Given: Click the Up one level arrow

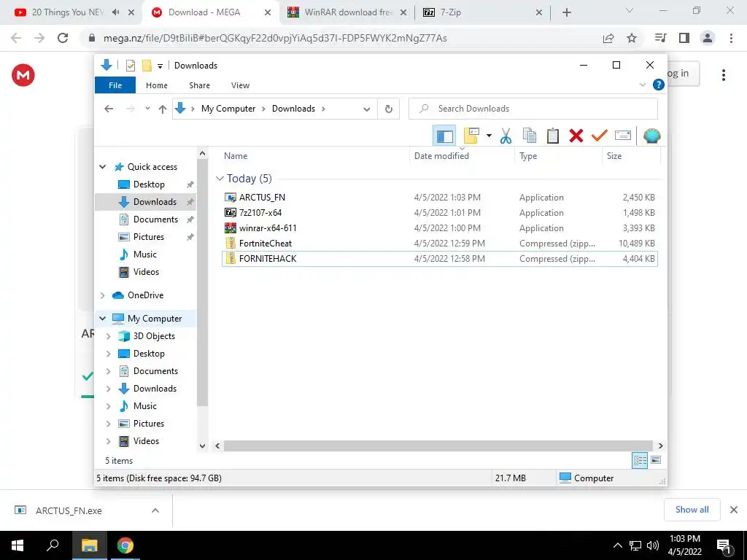Looking at the screenshot, I should point(163,109).
